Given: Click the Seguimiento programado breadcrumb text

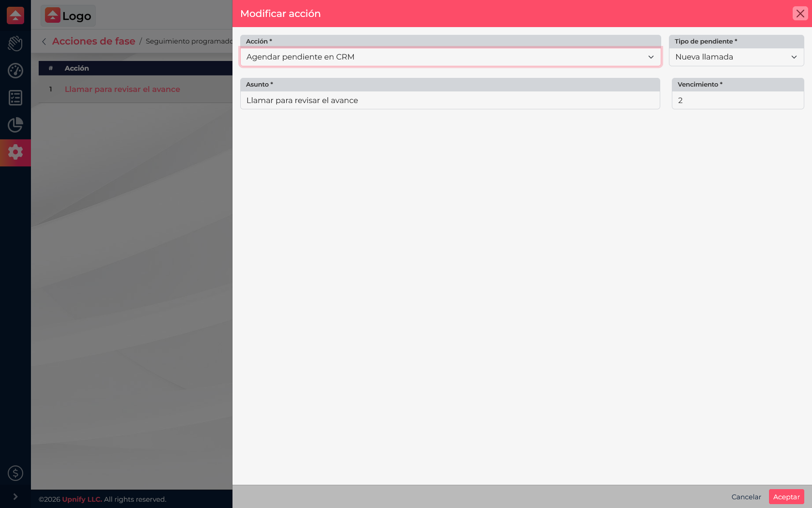Looking at the screenshot, I should click(x=189, y=41).
